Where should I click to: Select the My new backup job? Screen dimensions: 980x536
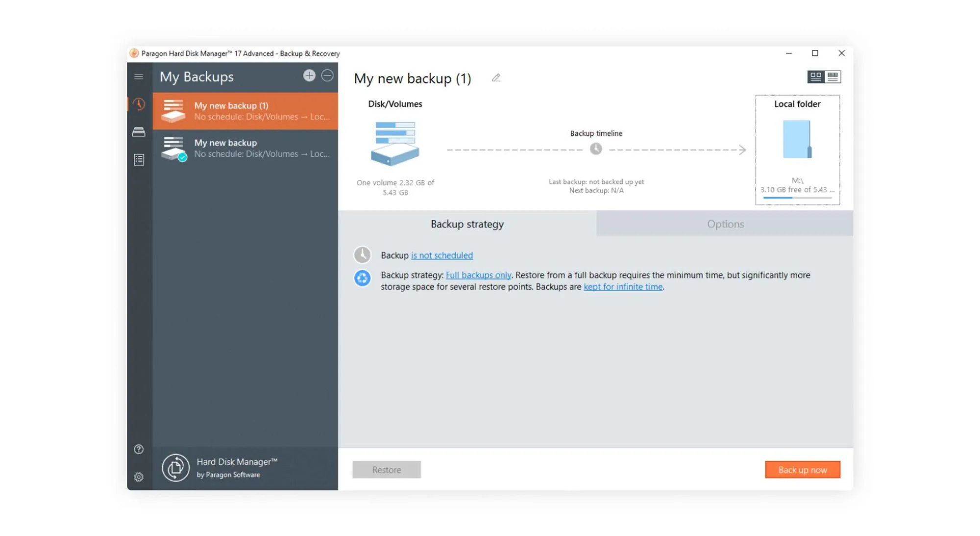pyautogui.click(x=245, y=148)
